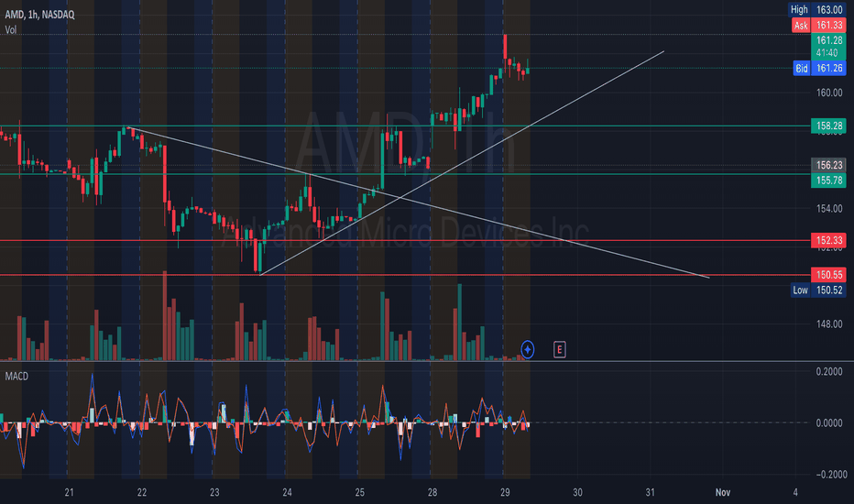Select the 152.33 red horizontal line

coord(403,240)
